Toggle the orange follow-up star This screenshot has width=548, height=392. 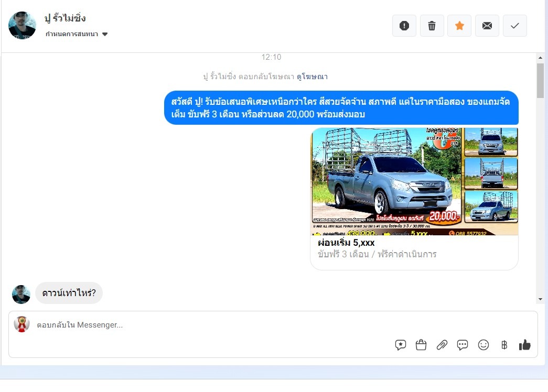coord(459,26)
